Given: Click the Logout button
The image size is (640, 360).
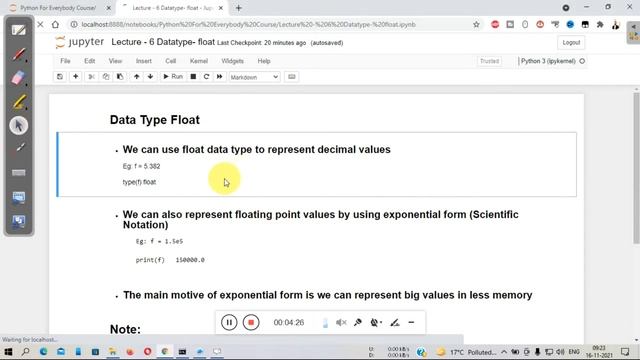Looking at the screenshot, I should coord(571,42).
